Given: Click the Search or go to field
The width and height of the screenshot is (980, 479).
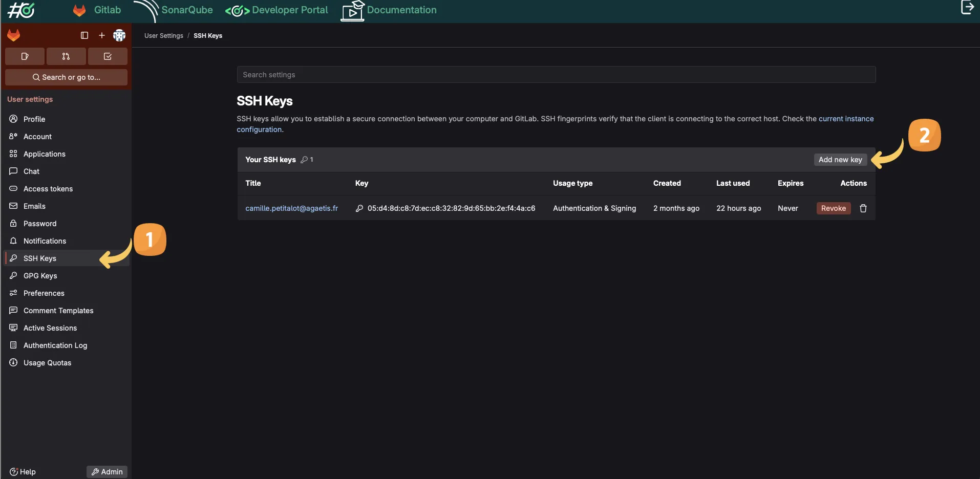Looking at the screenshot, I should (66, 77).
